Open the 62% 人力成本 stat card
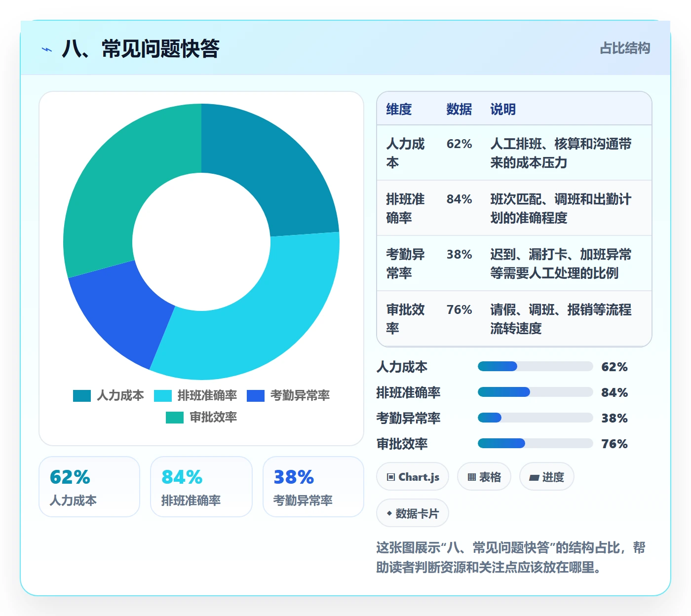 point(89,487)
